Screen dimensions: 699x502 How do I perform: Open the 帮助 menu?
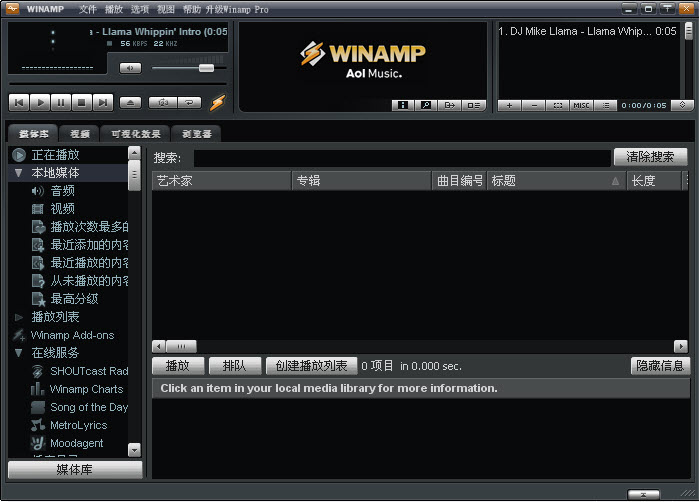(x=192, y=9)
